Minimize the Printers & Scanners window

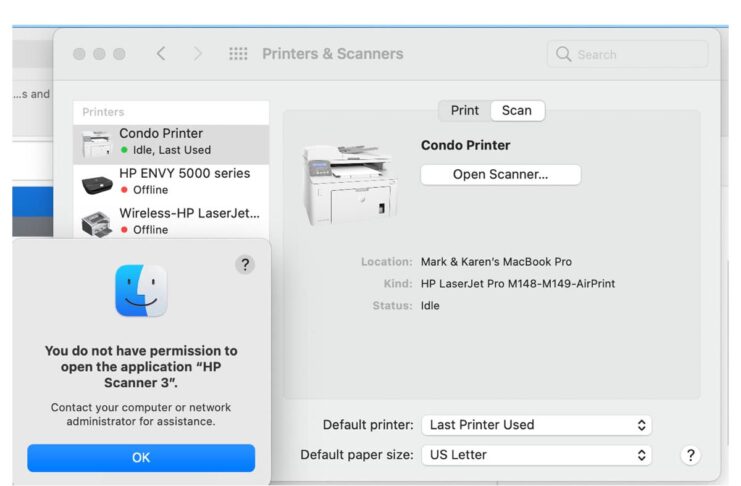pos(99,54)
